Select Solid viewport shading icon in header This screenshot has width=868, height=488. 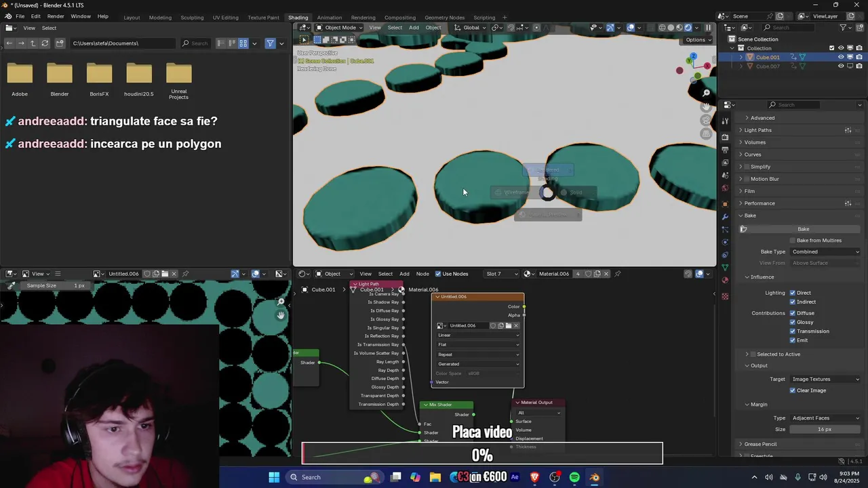click(671, 28)
